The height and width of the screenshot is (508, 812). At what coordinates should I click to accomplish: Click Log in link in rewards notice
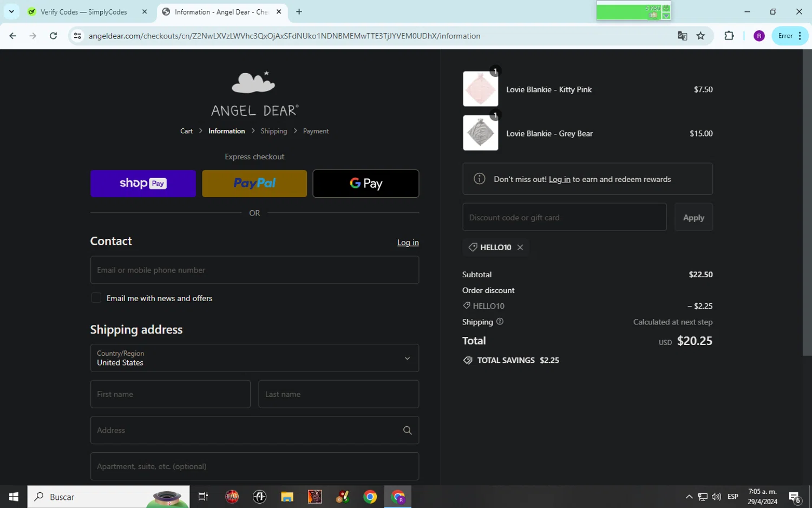(559, 179)
